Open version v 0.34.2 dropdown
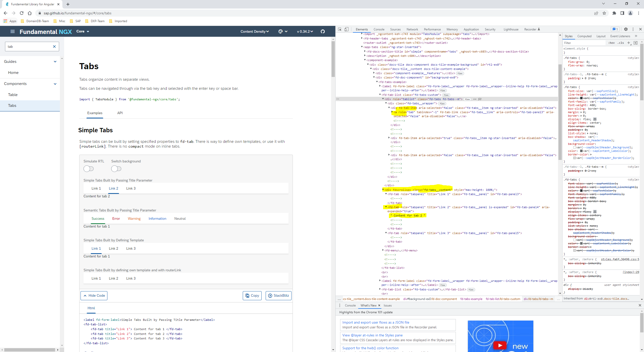This screenshot has height=352, width=644. [305, 31]
